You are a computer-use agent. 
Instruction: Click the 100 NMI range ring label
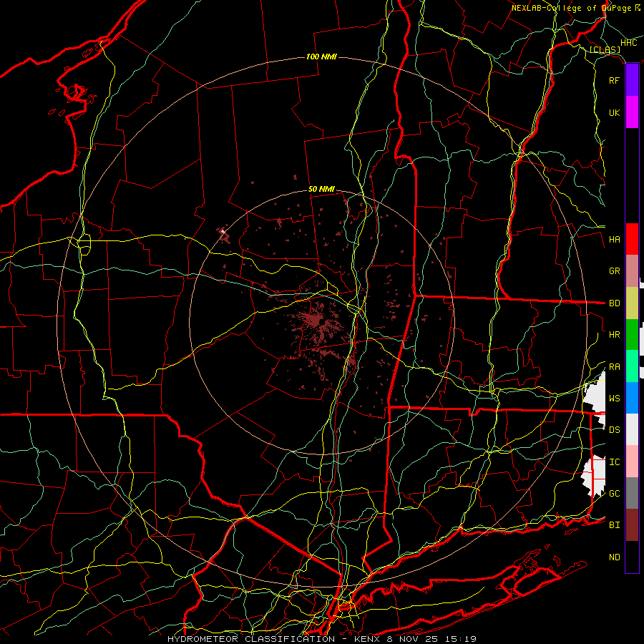point(321,57)
